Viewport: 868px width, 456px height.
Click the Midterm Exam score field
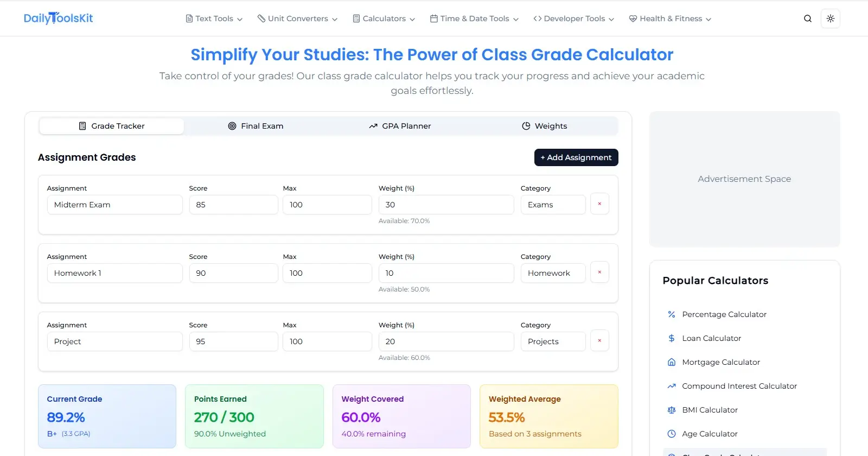[x=233, y=205]
